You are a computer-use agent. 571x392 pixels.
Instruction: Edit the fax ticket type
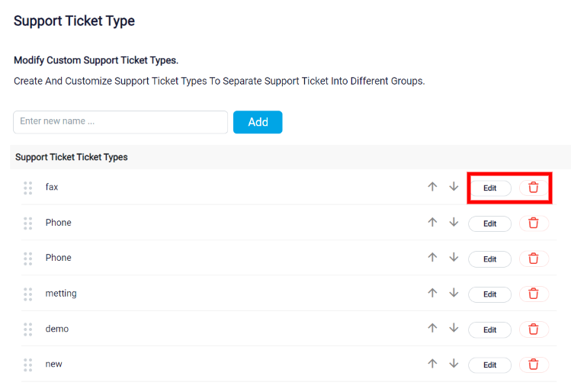coord(489,188)
